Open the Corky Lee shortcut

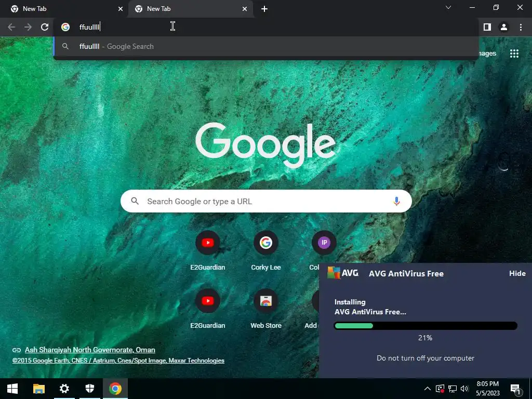(x=266, y=251)
